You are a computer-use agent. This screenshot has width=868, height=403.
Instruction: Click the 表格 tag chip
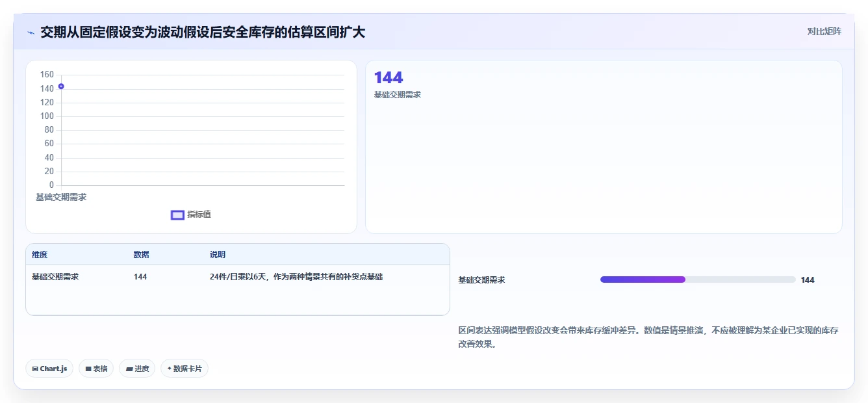tap(96, 369)
